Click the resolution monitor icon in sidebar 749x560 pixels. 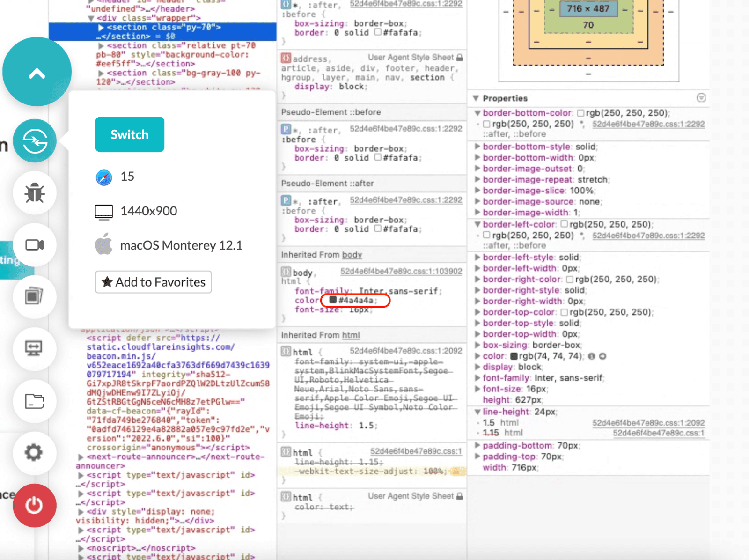35,348
